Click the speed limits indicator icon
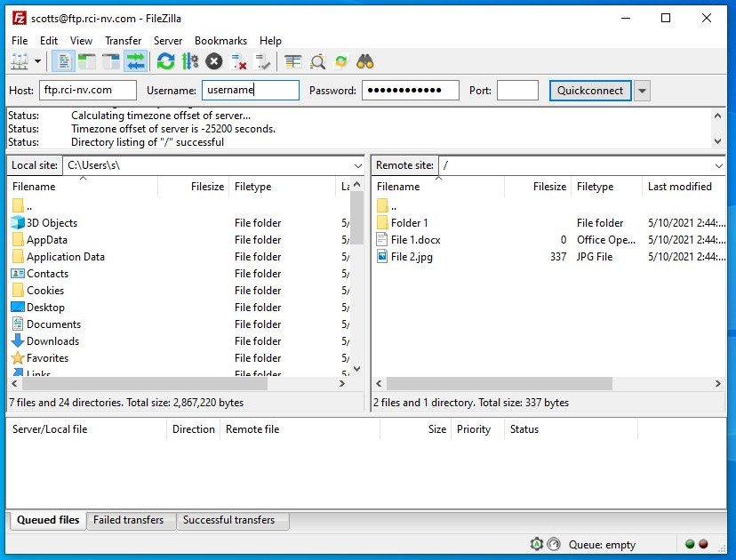736x560 pixels. [554, 544]
